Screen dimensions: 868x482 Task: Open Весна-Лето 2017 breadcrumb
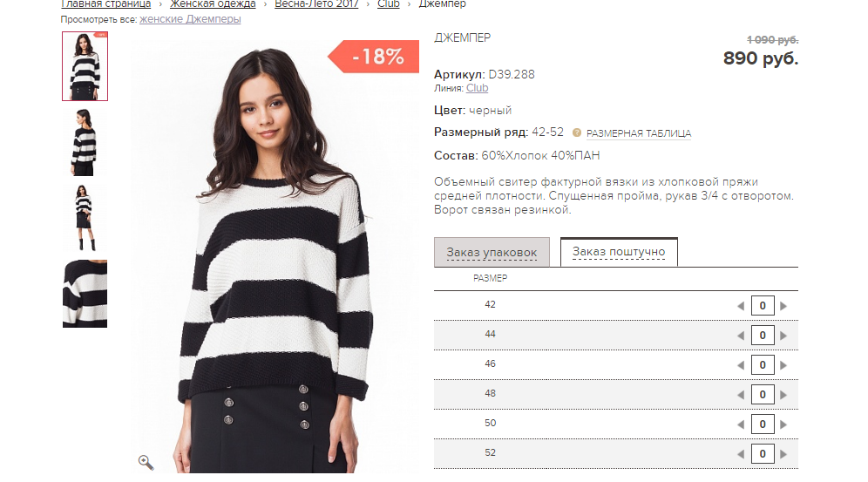coord(316,3)
